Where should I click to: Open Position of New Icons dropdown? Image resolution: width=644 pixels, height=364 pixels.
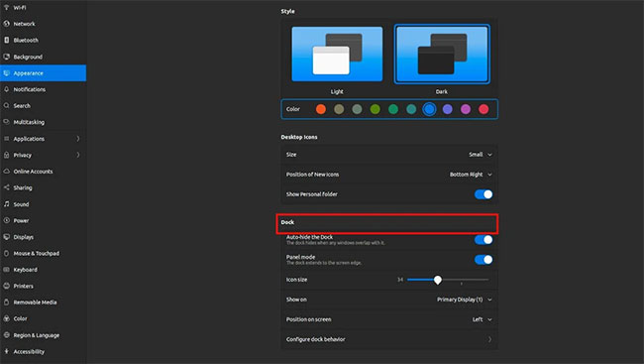471,175
